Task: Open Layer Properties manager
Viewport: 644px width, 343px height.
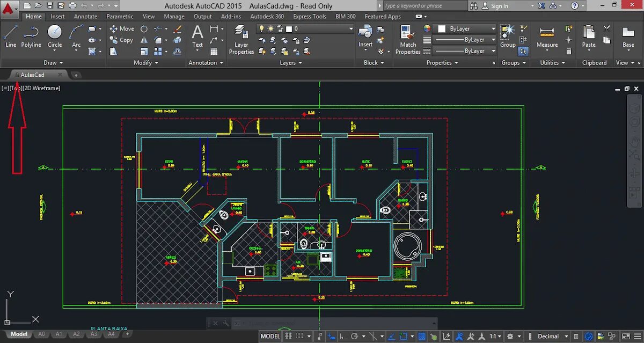Action: pos(241,40)
